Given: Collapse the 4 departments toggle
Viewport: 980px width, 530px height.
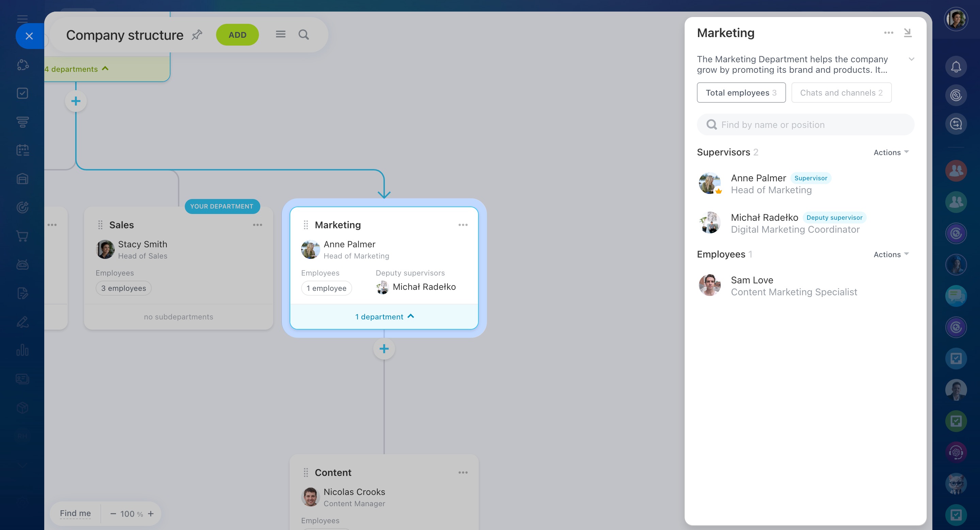Looking at the screenshot, I should (77, 69).
